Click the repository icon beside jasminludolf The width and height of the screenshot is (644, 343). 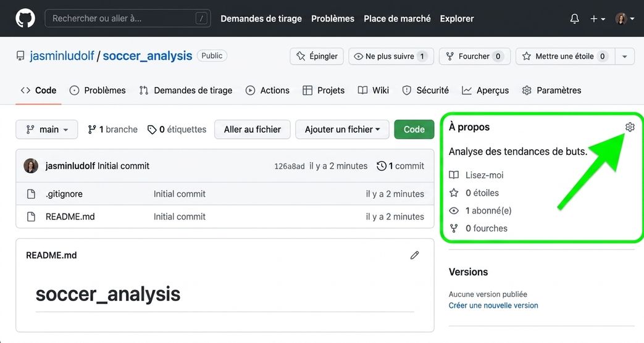(x=20, y=56)
